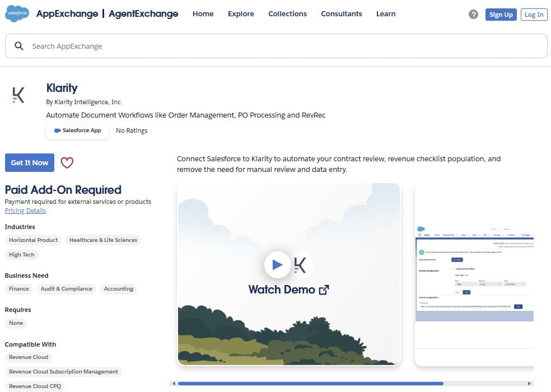
Task: Click the No Ratings text
Action: click(x=132, y=130)
